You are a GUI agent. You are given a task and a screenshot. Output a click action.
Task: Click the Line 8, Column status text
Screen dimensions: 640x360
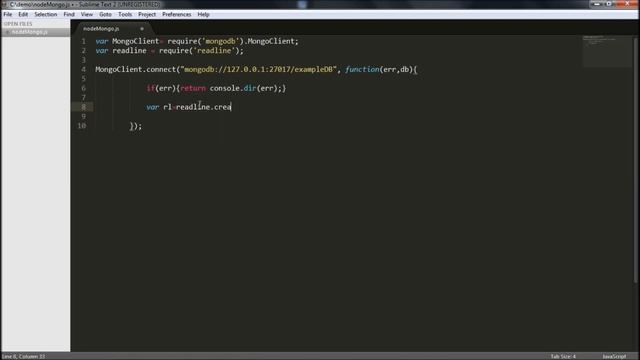(24, 356)
